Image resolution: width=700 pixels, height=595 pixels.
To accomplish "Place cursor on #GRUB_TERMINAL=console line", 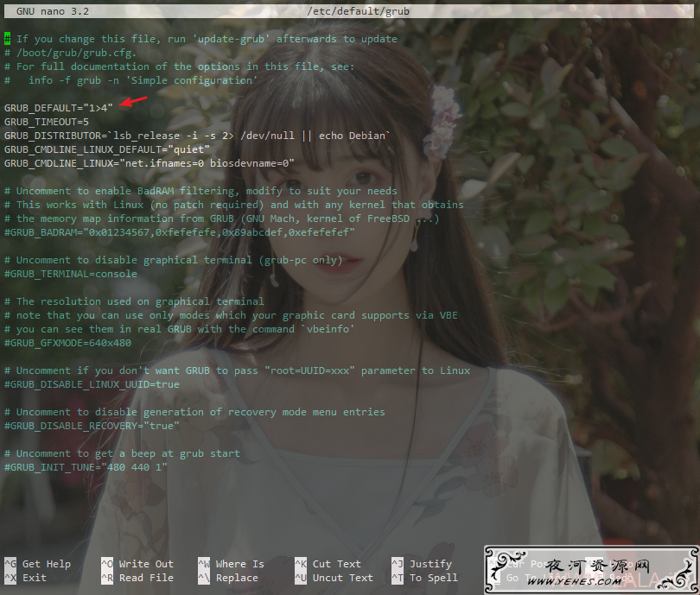I will coord(71,274).
